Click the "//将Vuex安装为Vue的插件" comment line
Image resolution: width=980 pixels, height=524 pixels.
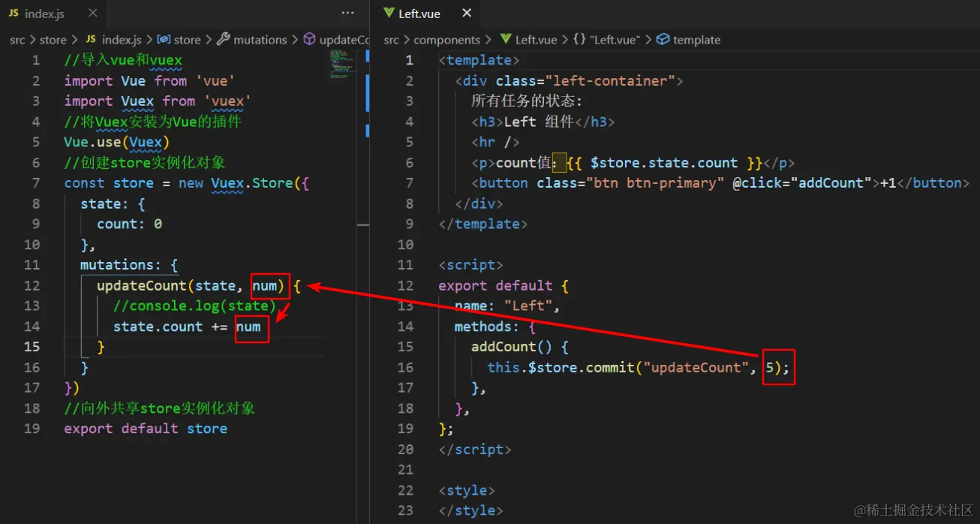[152, 122]
